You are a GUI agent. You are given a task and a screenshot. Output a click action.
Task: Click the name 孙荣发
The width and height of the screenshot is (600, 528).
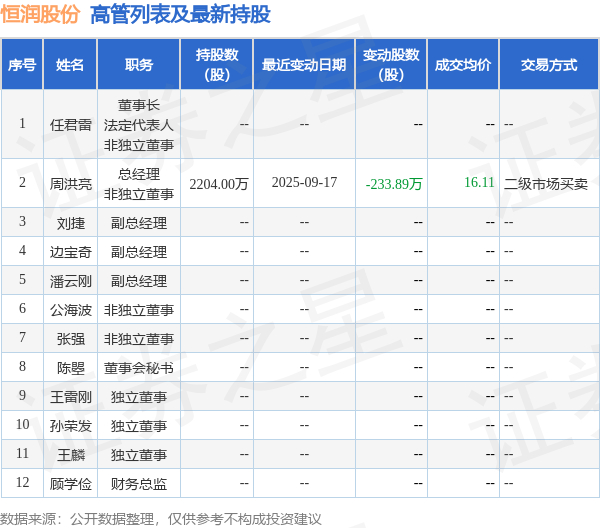tap(70, 426)
